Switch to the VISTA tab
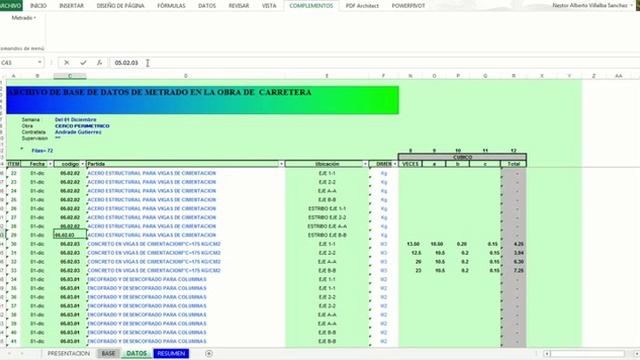640x360 pixels. click(269, 6)
